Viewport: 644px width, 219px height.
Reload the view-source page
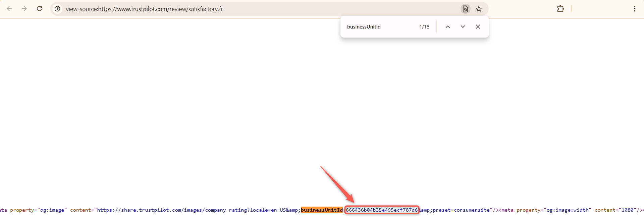pos(39,9)
